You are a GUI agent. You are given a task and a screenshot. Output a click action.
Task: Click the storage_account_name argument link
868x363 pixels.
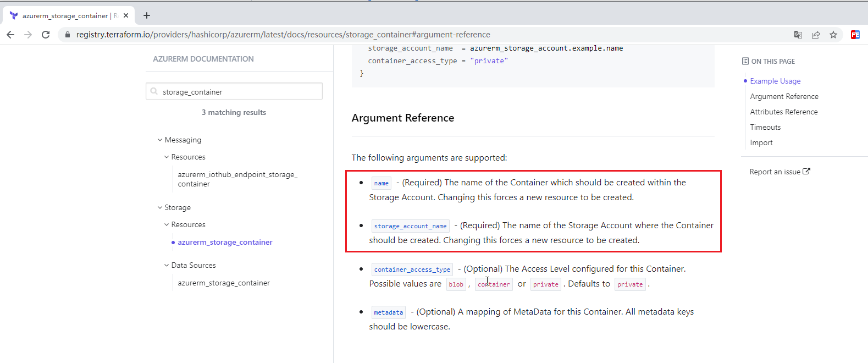(411, 226)
